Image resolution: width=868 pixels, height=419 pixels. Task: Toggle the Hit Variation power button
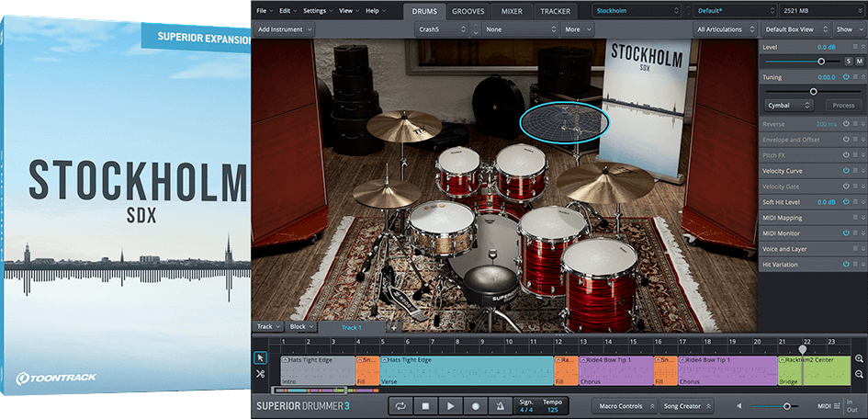846,265
